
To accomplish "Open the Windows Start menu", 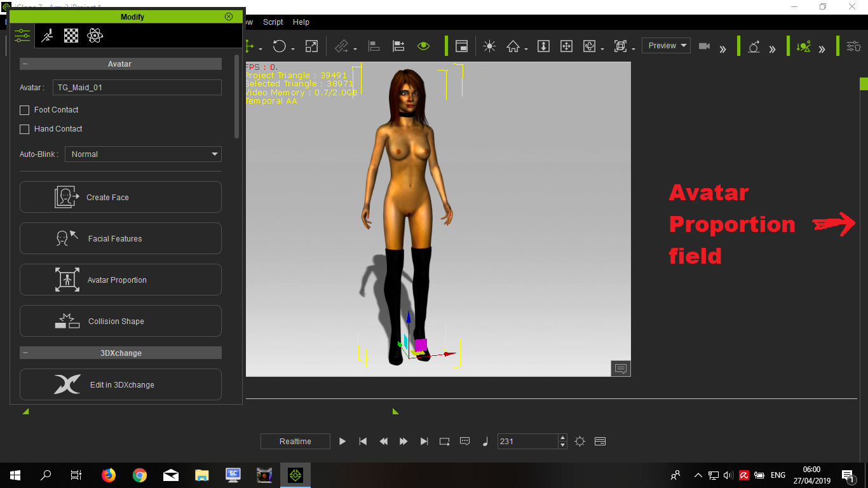I will coord(15,475).
